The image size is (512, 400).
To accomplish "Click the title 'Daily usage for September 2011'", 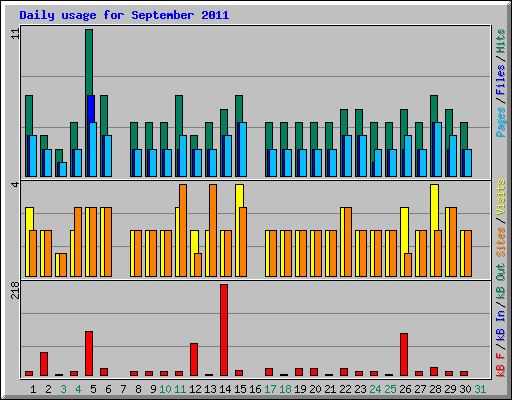I will tap(124, 16).
